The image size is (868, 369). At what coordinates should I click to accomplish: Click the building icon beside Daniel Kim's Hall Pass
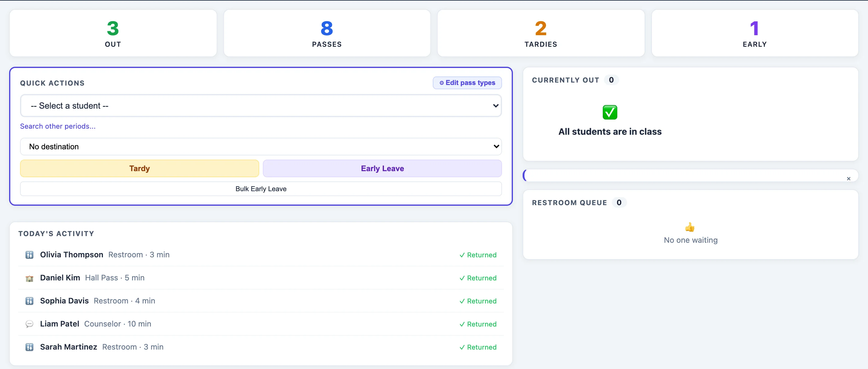click(29, 278)
